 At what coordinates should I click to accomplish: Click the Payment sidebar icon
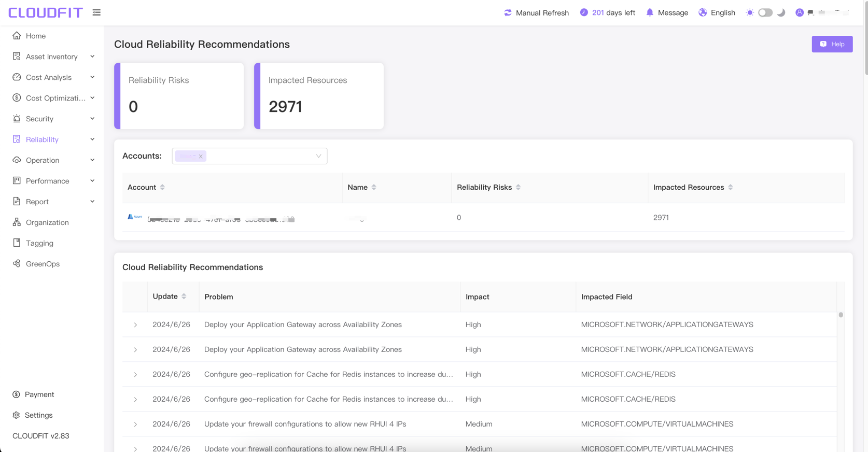[x=16, y=394]
